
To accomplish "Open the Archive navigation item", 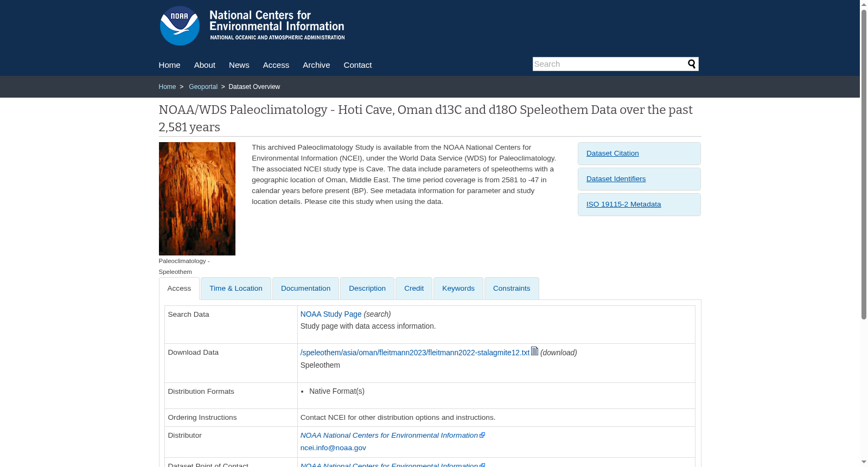I will pyautogui.click(x=316, y=65).
